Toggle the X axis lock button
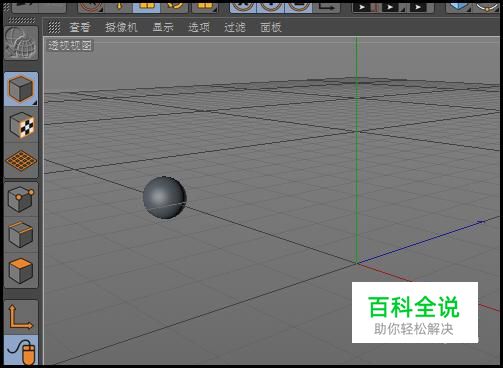 point(243,7)
